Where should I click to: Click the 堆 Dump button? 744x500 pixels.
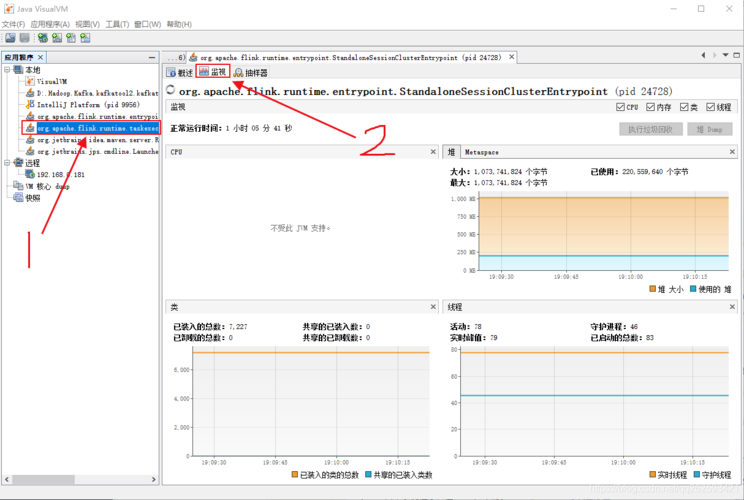[x=709, y=129]
